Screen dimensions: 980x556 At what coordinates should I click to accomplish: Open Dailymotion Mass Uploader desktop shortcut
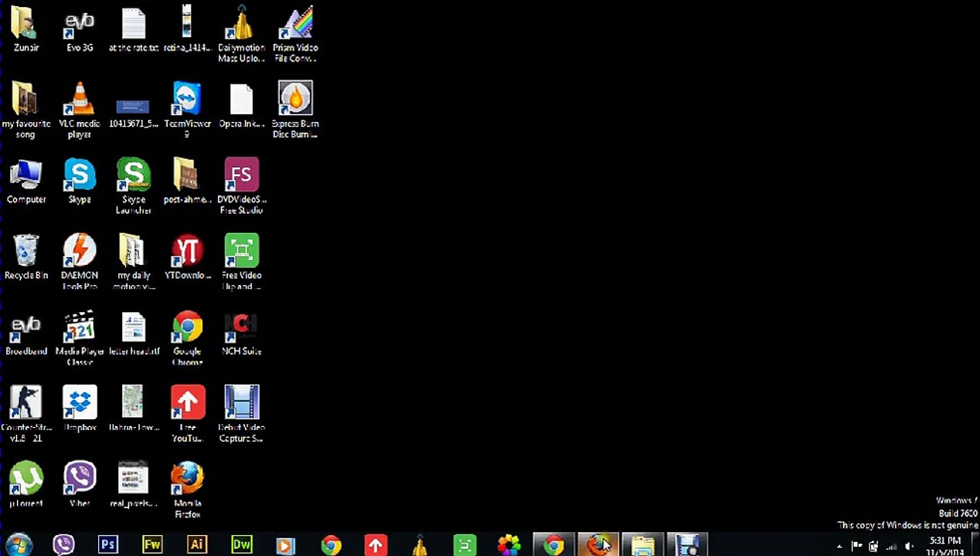241,35
